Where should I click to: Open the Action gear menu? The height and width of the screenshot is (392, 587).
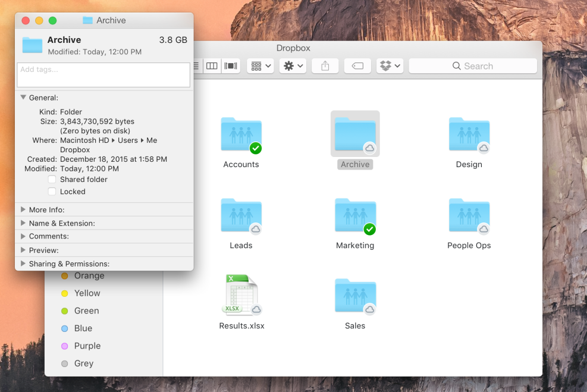293,65
